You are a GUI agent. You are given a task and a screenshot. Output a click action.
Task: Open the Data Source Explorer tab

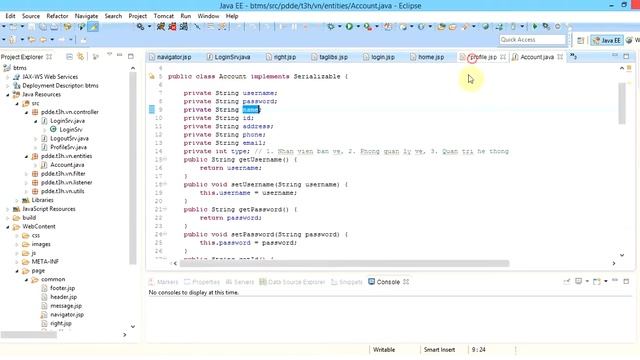292,282
